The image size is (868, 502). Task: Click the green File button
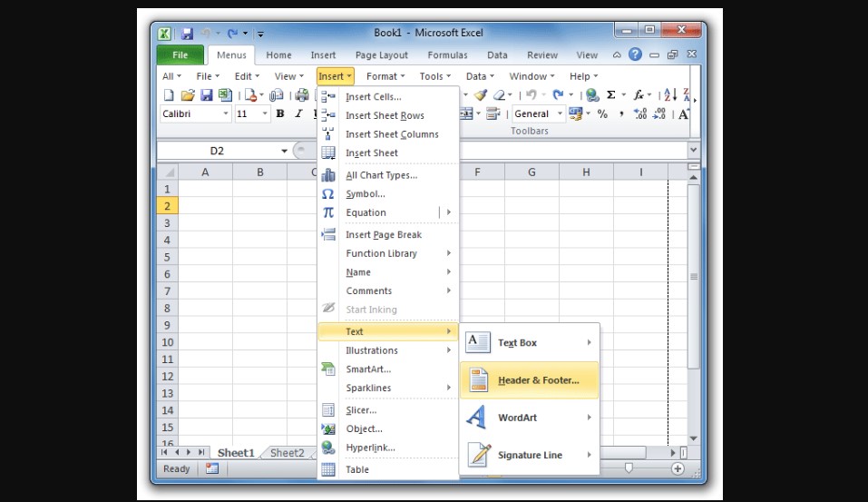pyautogui.click(x=180, y=55)
